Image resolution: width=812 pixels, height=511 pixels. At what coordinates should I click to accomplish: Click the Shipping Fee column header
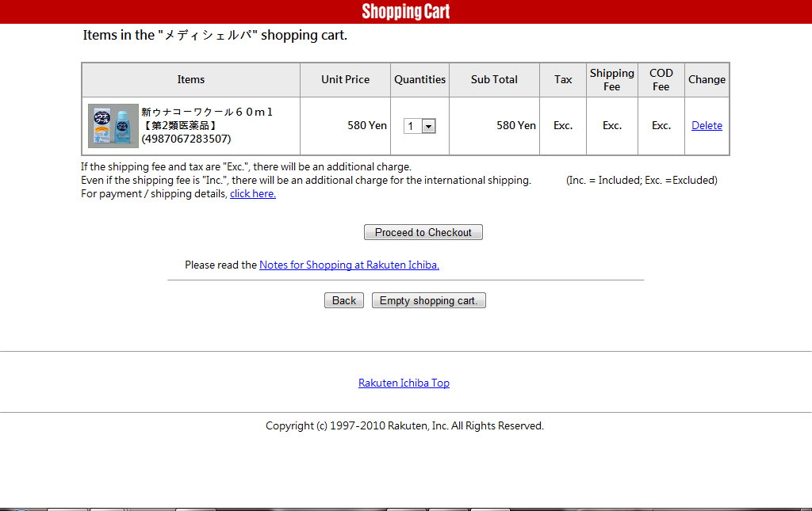tap(612, 80)
